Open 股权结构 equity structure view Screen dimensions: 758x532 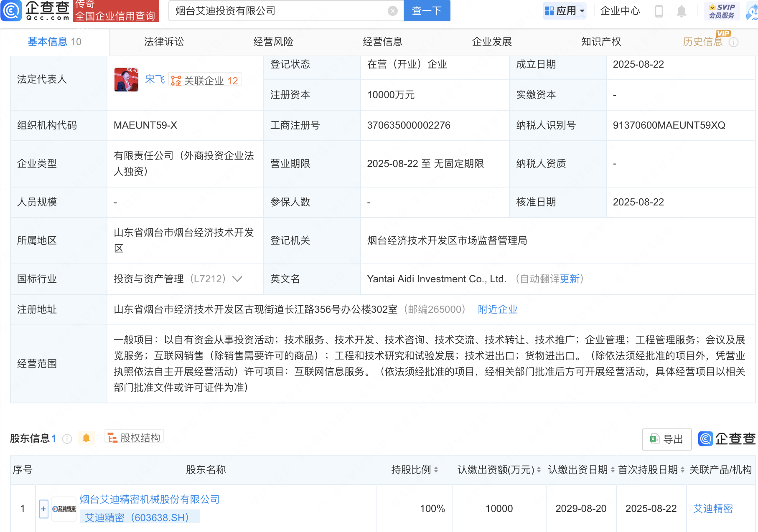coord(134,438)
